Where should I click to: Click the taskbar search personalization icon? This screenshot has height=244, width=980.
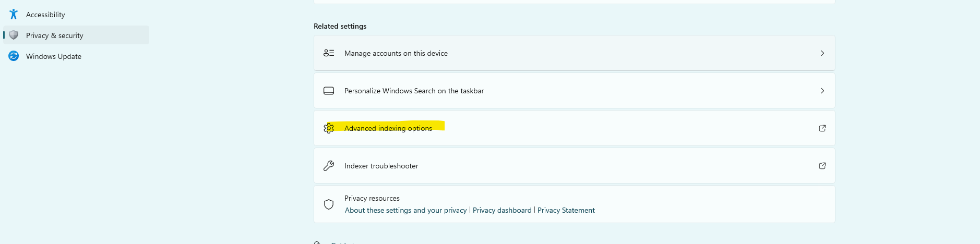pos(329,91)
